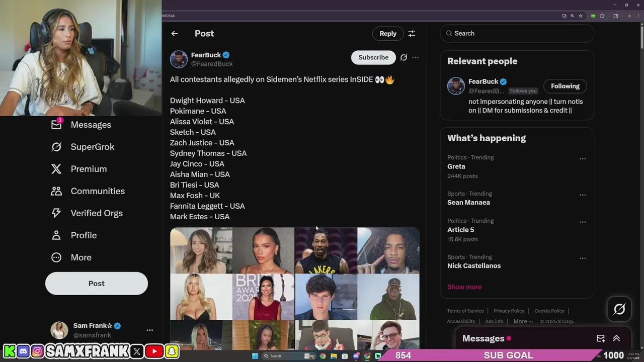Viewport: 644px width, 362px height.
Task: Click 'Max Fosh - UK' line in post
Action: coord(195,196)
